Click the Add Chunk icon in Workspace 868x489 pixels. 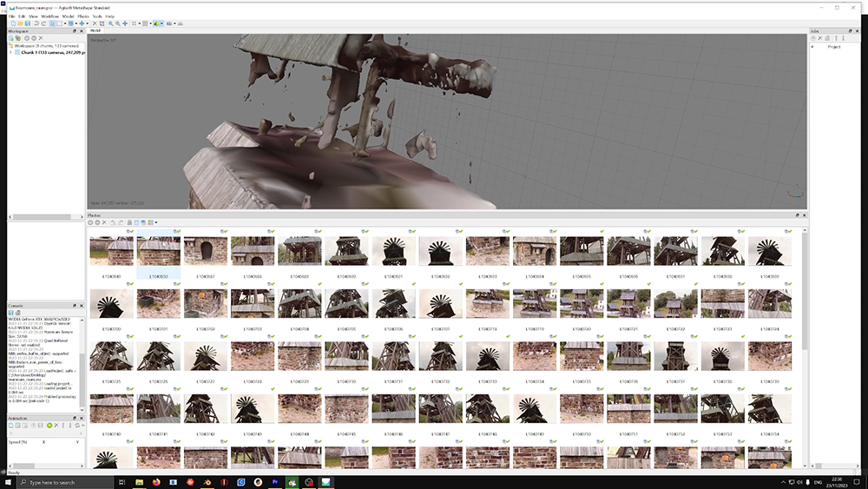click(12, 38)
